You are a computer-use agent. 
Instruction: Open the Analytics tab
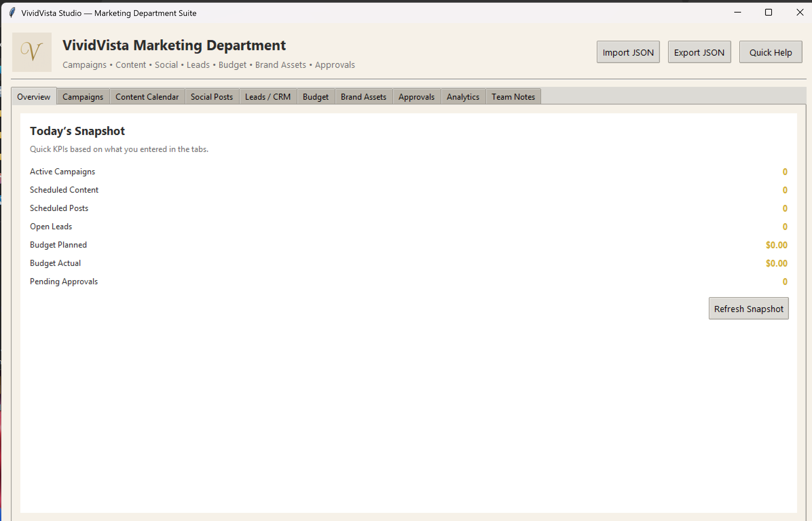point(463,97)
